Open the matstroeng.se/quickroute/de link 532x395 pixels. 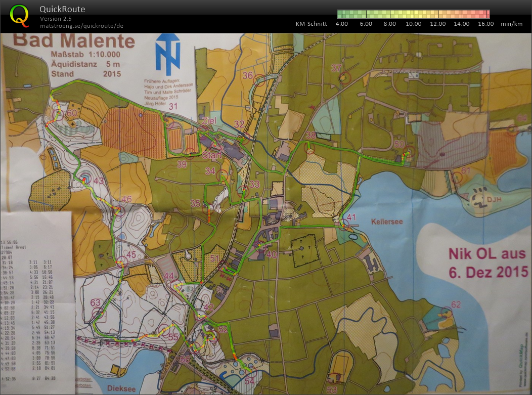pos(82,25)
